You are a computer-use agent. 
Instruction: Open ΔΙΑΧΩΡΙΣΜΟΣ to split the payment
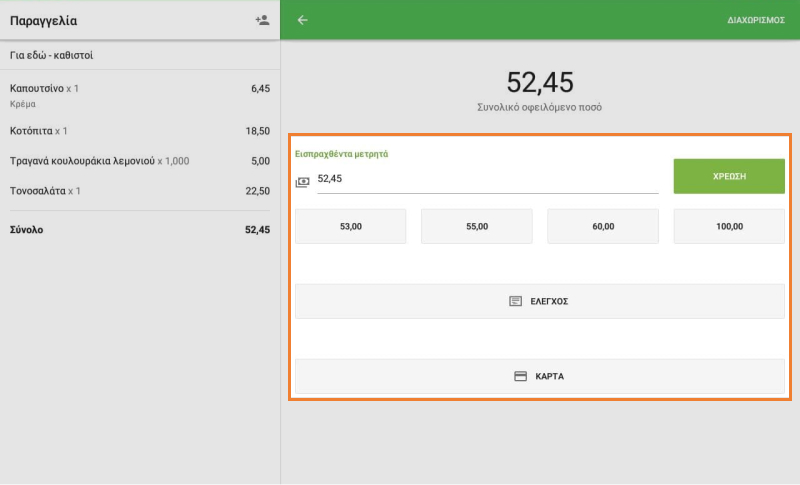tap(755, 20)
